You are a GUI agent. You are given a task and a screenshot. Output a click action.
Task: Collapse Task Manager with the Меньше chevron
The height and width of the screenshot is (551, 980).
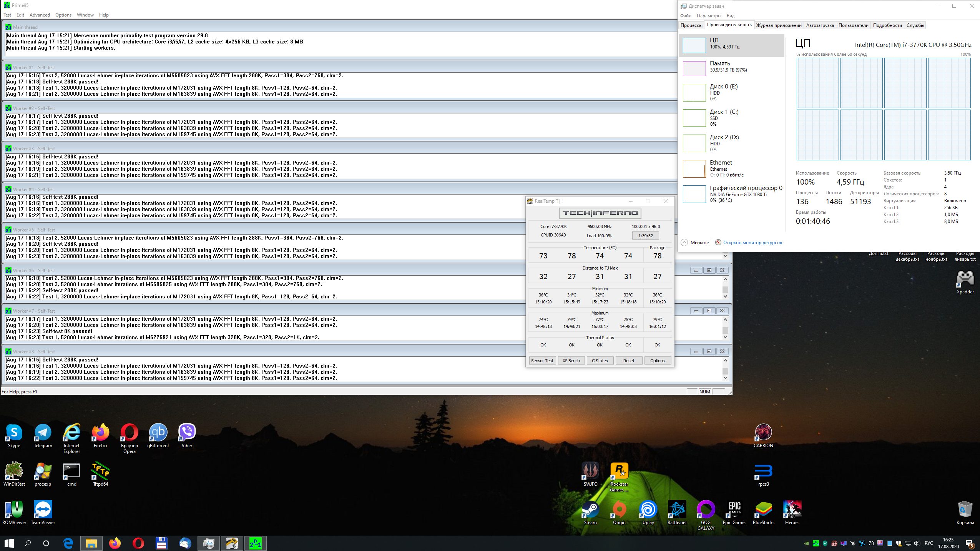(684, 243)
